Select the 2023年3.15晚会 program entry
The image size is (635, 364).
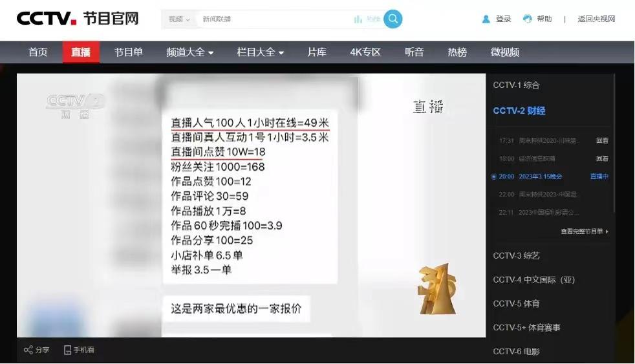pyautogui.click(x=540, y=177)
